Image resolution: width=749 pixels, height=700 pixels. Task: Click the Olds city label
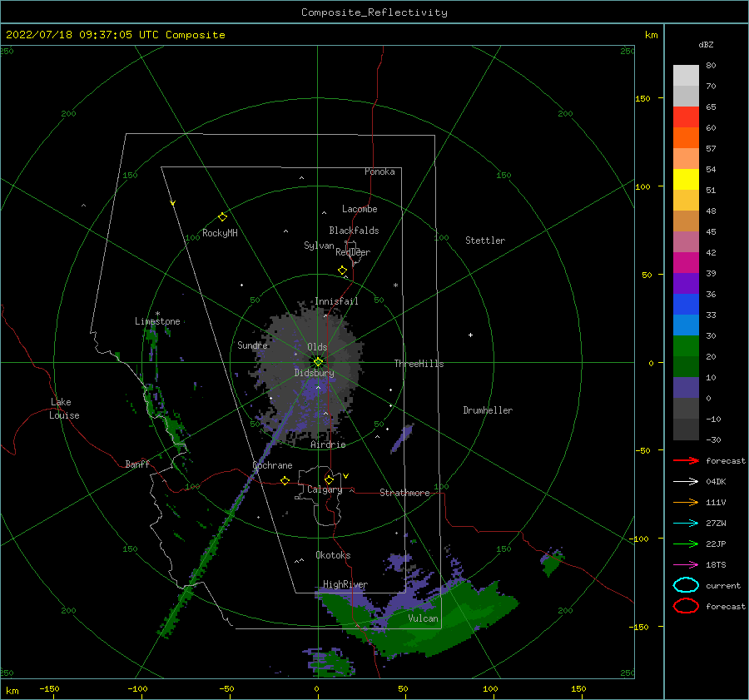point(317,347)
